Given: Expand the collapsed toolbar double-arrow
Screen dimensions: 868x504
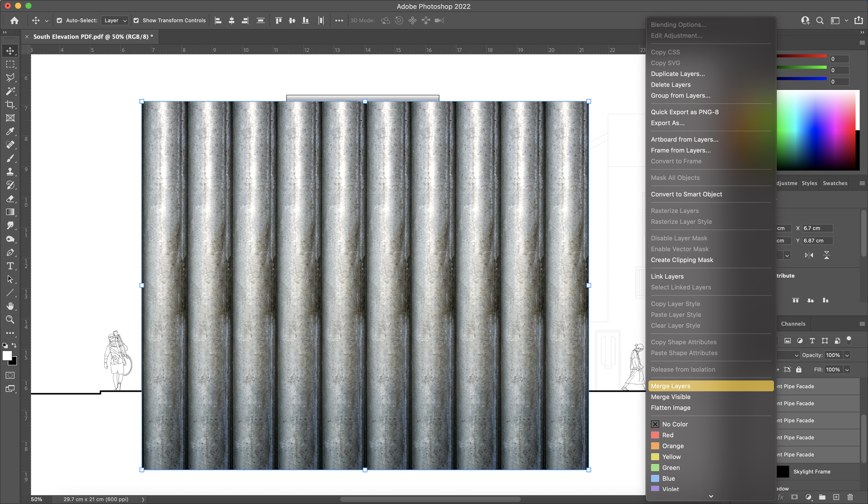Looking at the screenshot, I should [x=5, y=32].
